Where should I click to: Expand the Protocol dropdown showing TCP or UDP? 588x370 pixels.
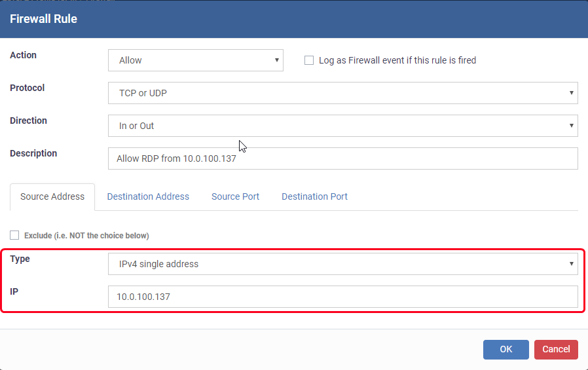coord(342,93)
